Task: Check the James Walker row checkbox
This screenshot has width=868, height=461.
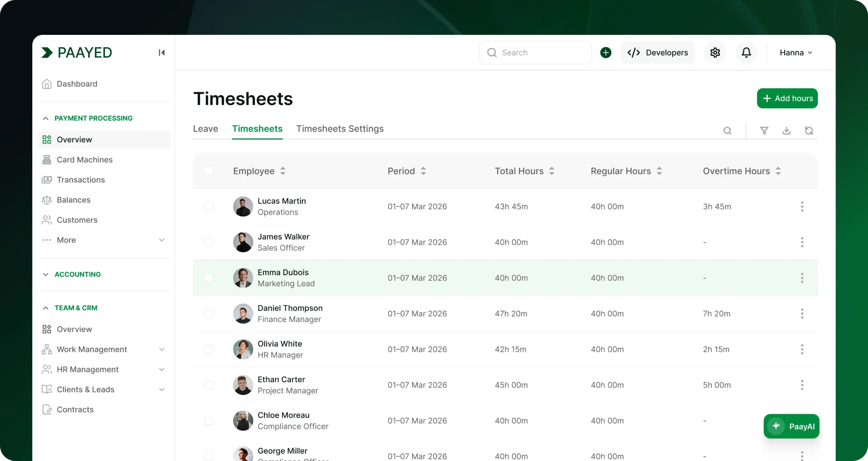Action: (209, 242)
